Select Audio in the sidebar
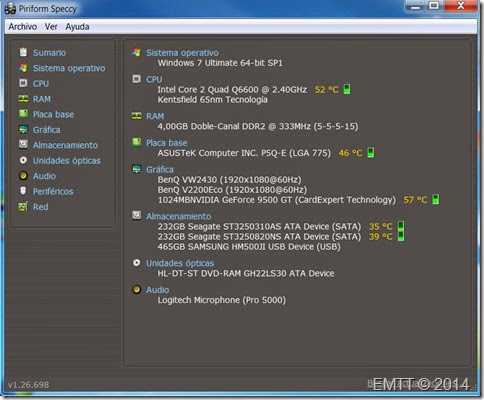This screenshot has height=400, width=484. click(44, 176)
